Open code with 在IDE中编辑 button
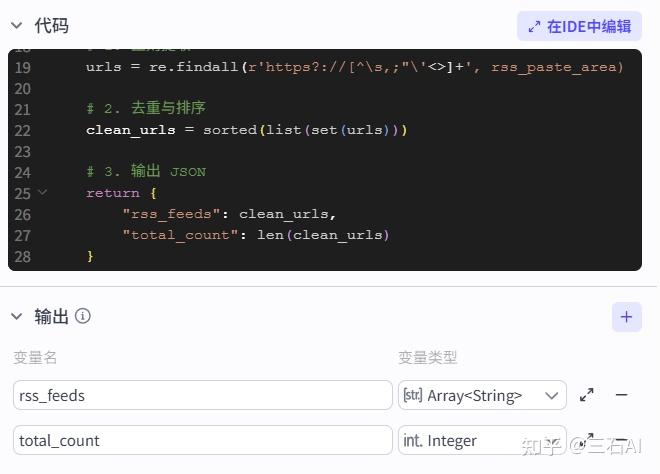 [579, 27]
